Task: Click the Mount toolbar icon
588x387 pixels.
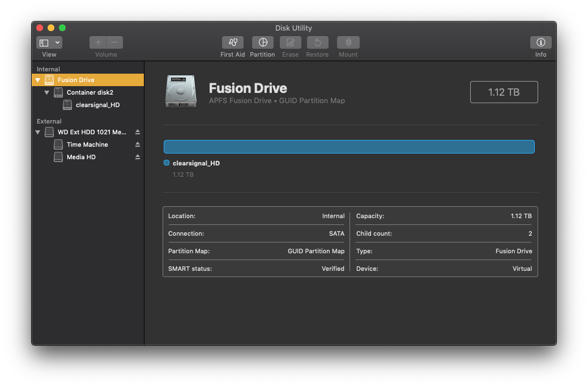Action: point(348,43)
